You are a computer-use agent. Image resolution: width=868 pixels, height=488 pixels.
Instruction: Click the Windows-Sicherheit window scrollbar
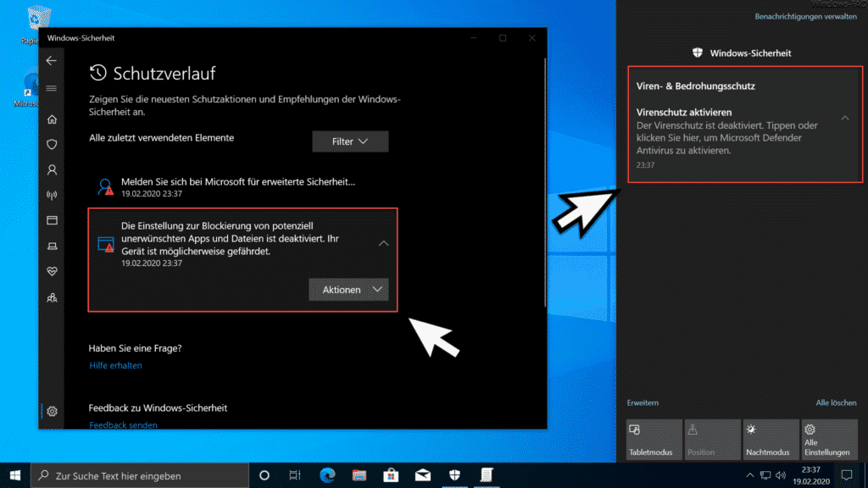pyautogui.click(x=545, y=183)
